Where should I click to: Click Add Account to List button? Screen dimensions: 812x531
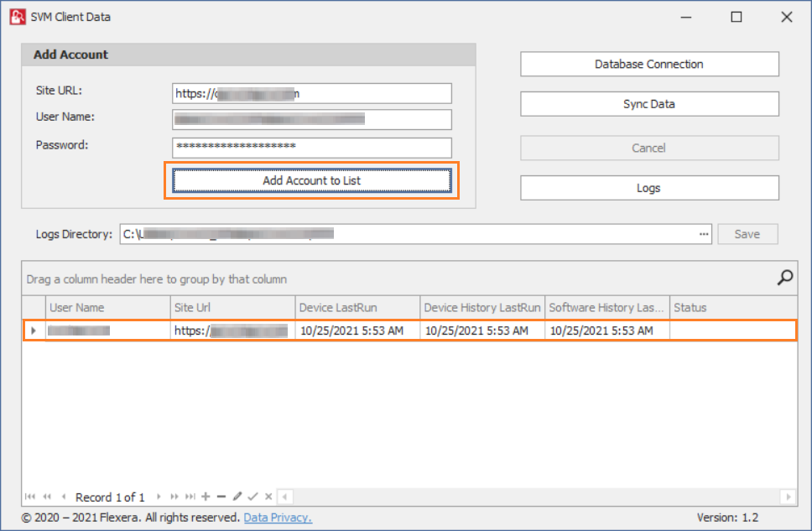pos(312,180)
